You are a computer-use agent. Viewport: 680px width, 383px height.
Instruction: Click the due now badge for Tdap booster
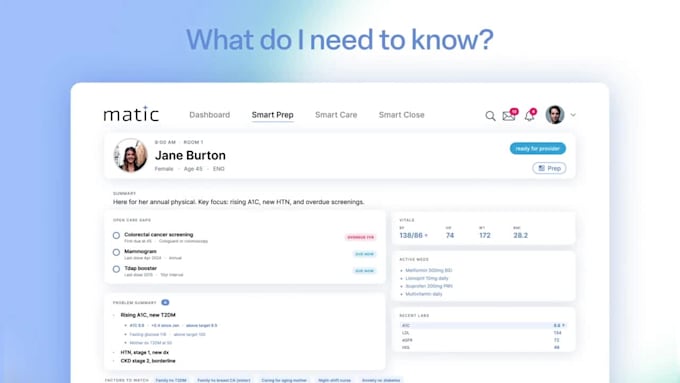click(364, 271)
